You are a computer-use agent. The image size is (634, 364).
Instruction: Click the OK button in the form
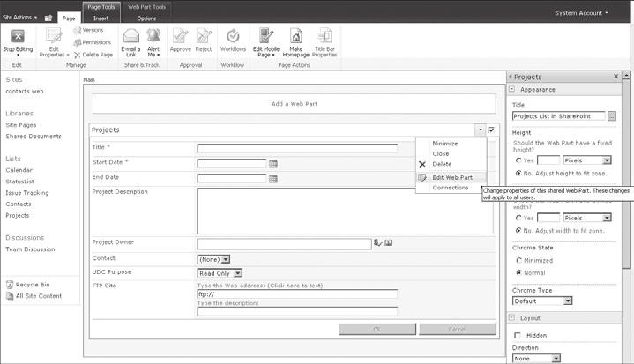[377, 330]
